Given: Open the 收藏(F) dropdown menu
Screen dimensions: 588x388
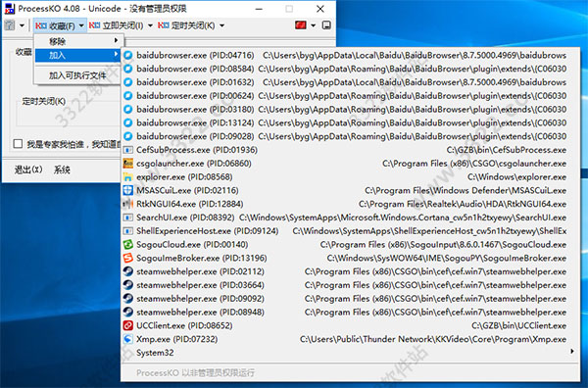Looking at the screenshot, I should (60, 25).
